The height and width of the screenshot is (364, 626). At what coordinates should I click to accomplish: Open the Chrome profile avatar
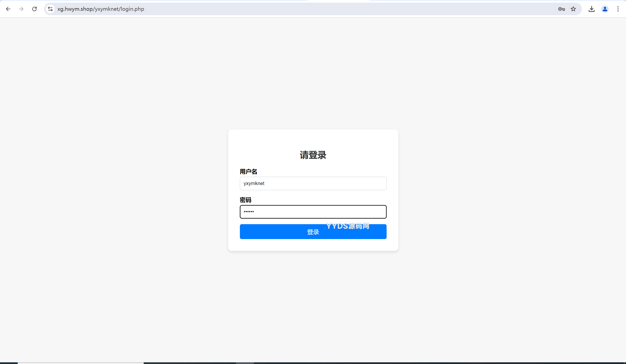tap(605, 9)
